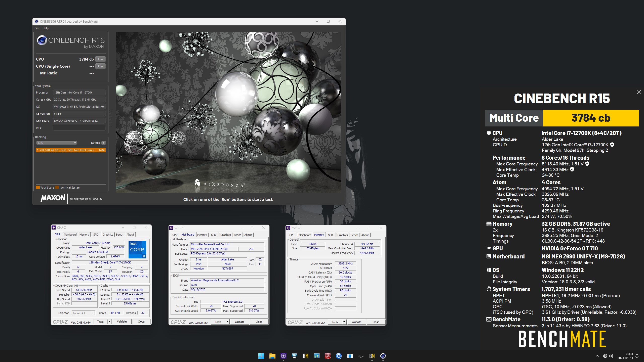The image size is (644, 362).
Task: Click the CPU chip icon in the BenchMate panel
Action: coord(489,133)
